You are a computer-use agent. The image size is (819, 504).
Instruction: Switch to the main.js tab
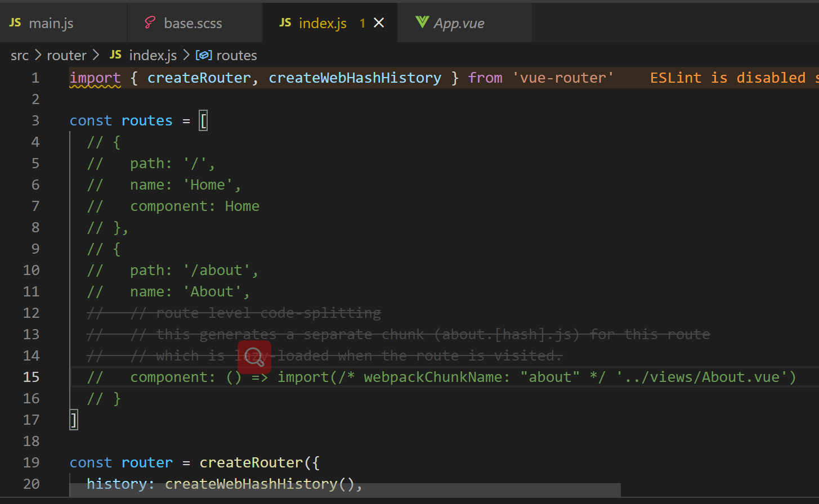click(64, 23)
